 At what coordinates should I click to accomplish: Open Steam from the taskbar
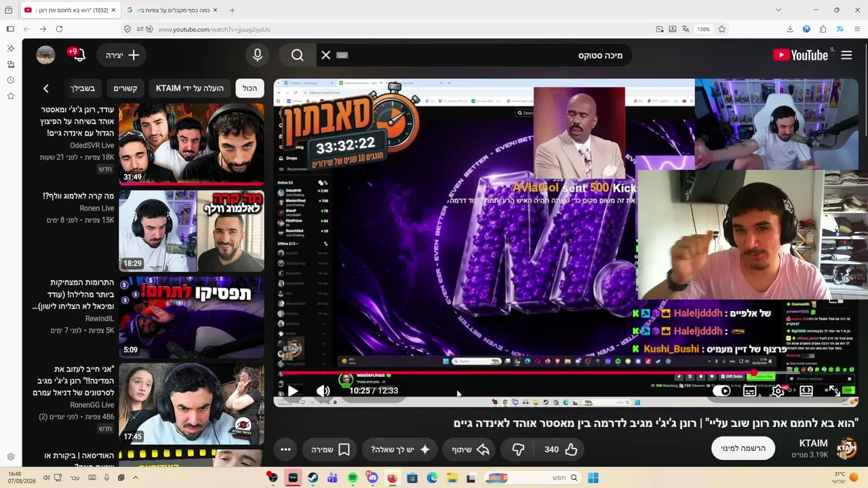pos(313,478)
